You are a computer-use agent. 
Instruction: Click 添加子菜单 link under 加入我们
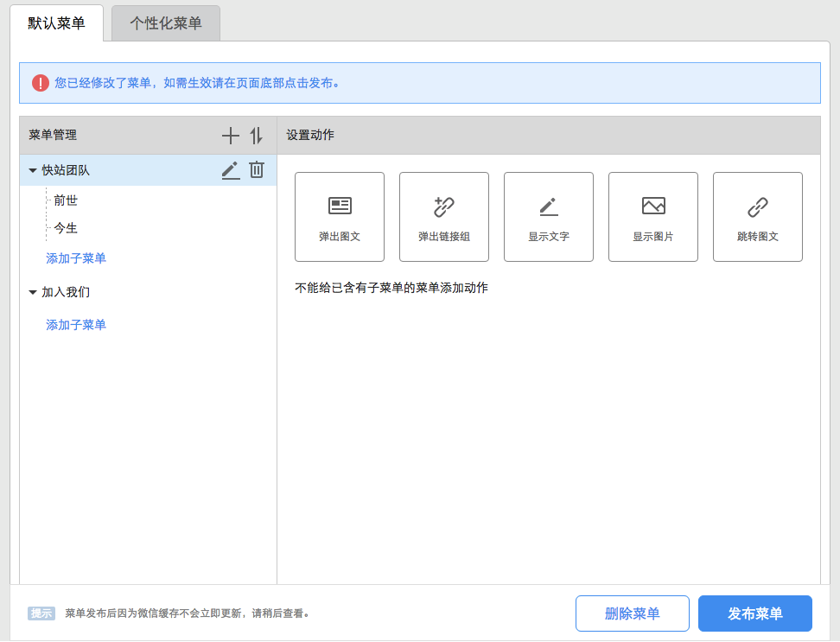tap(76, 325)
